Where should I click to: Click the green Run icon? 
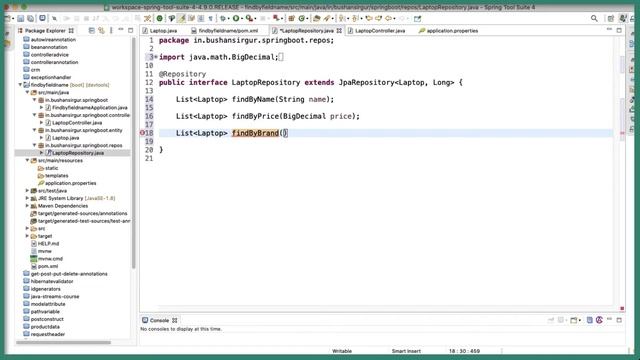236,18
